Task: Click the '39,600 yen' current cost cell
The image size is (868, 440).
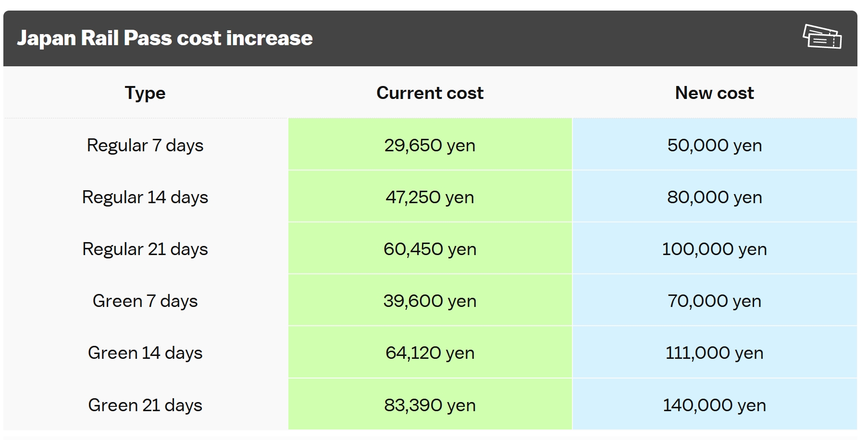Action: tap(430, 301)
